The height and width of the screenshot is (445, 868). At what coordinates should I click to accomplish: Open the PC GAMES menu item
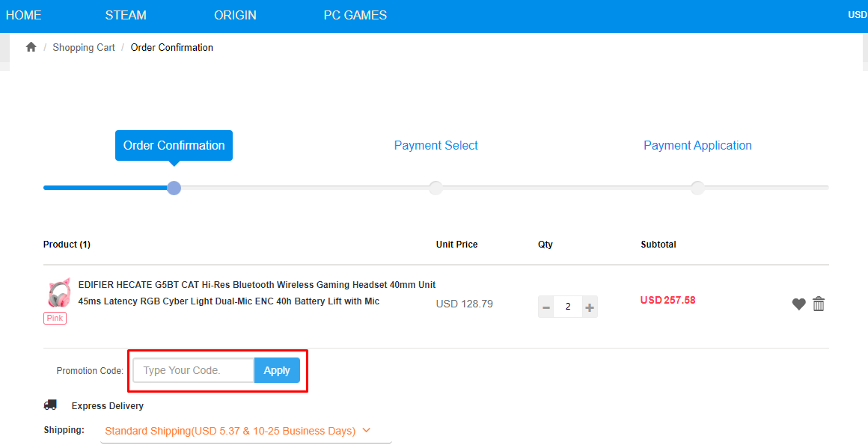point(355,16)
